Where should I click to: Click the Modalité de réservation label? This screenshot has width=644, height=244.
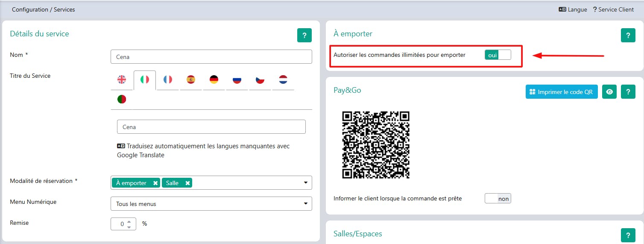[x=44, y=181]
